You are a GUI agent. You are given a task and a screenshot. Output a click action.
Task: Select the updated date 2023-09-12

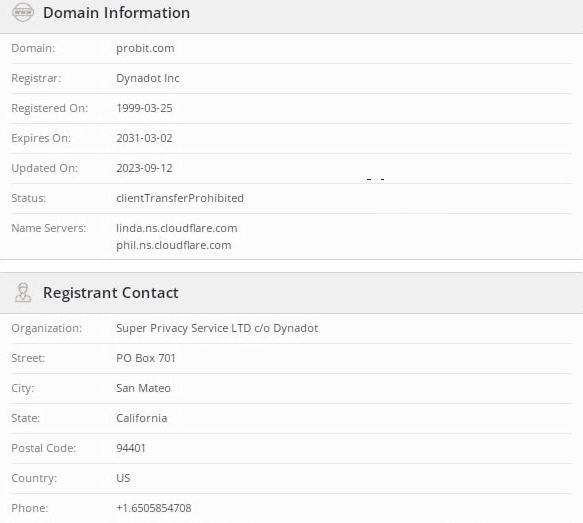coord(144,168)
